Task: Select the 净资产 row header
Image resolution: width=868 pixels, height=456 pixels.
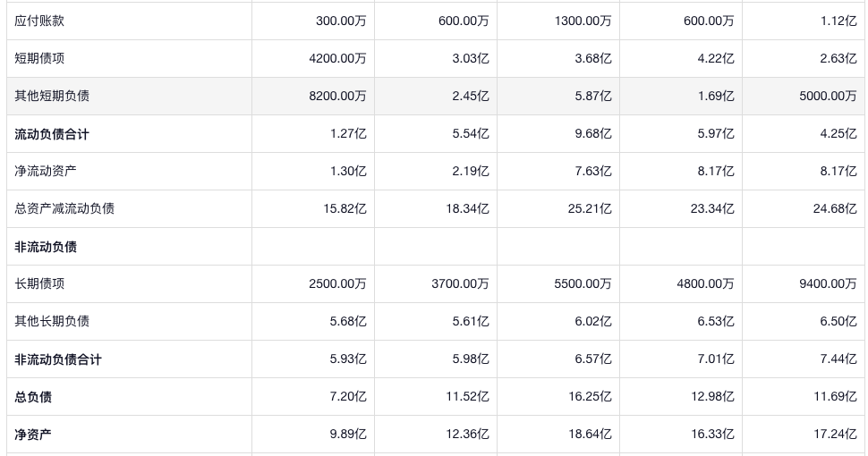Action: pyautogui.click(x=33, y=435)
